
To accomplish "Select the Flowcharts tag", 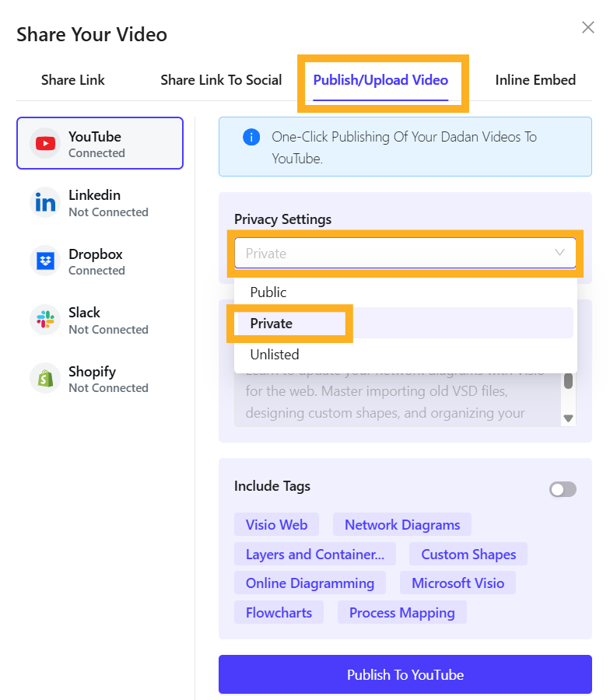I will point(279,612).
